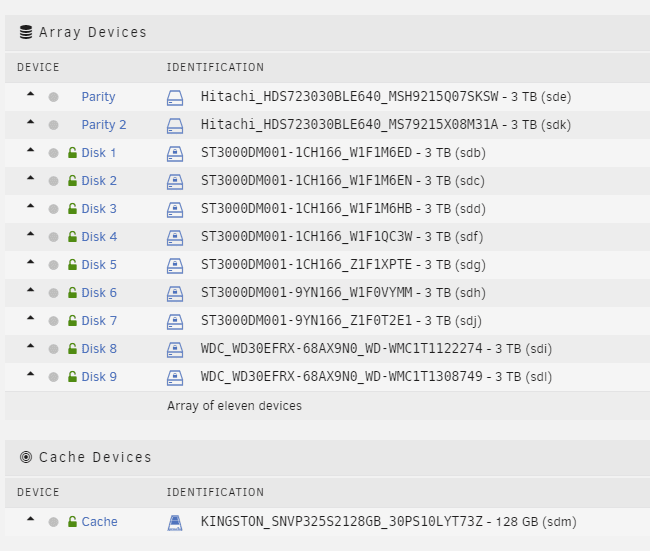
Task: Click the grey status dot beside Parity
Action: (x=53, y=97)
